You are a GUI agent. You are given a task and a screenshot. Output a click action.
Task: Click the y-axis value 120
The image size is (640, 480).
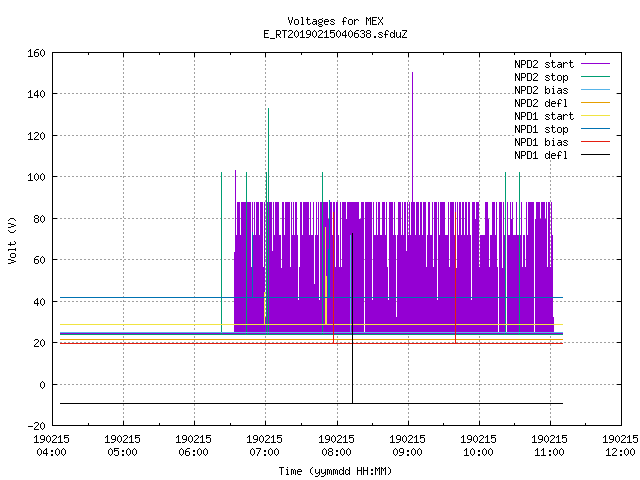click(36, 136)
